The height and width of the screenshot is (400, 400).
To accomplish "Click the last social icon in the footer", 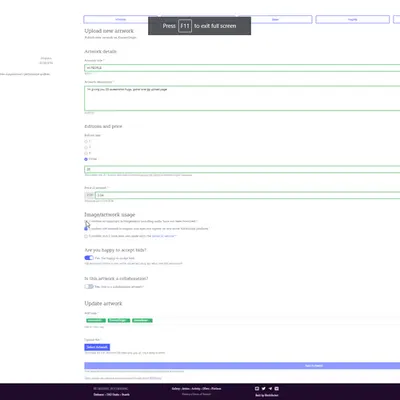I will [277, 388].
